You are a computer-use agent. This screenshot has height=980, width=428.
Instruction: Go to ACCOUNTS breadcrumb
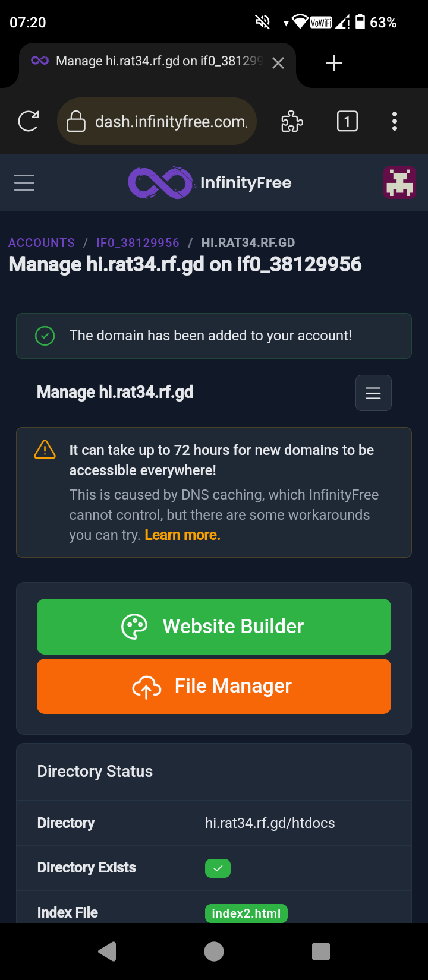42,243
